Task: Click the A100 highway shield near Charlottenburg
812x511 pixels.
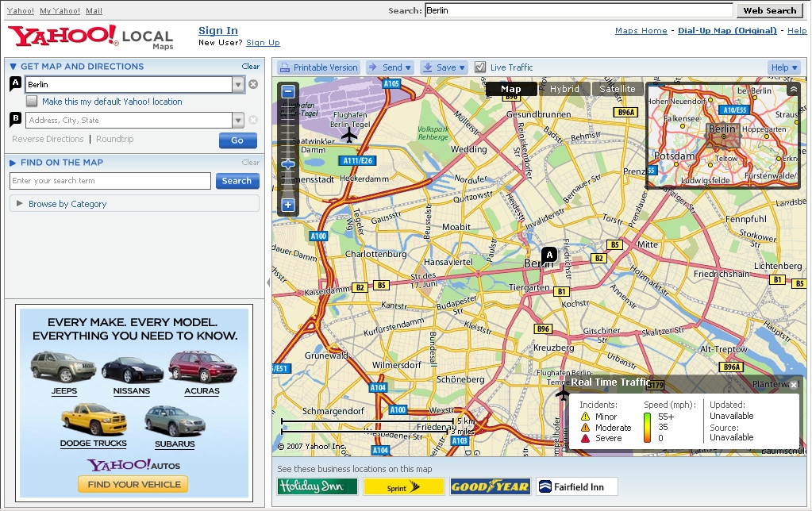Action: (318, 236)
